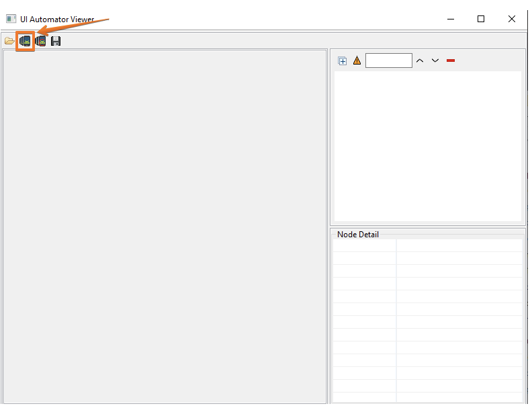Image resolution: width=532 pixels, height=406 pixels.
Task: Close the UI Automator Viewer window
Action: click(512, 19)
